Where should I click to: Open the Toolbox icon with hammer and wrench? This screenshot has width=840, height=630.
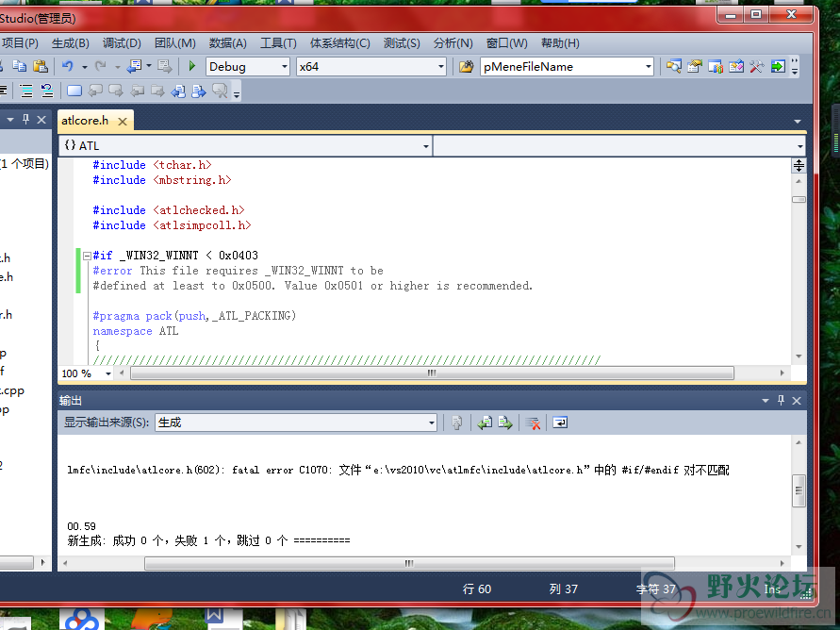click(756, 66)
